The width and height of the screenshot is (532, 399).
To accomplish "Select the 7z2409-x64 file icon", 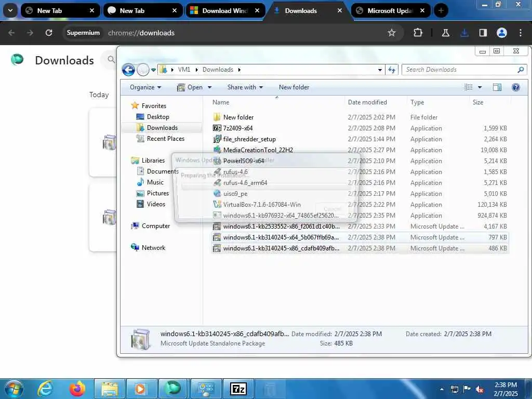I will click(217, 128).
